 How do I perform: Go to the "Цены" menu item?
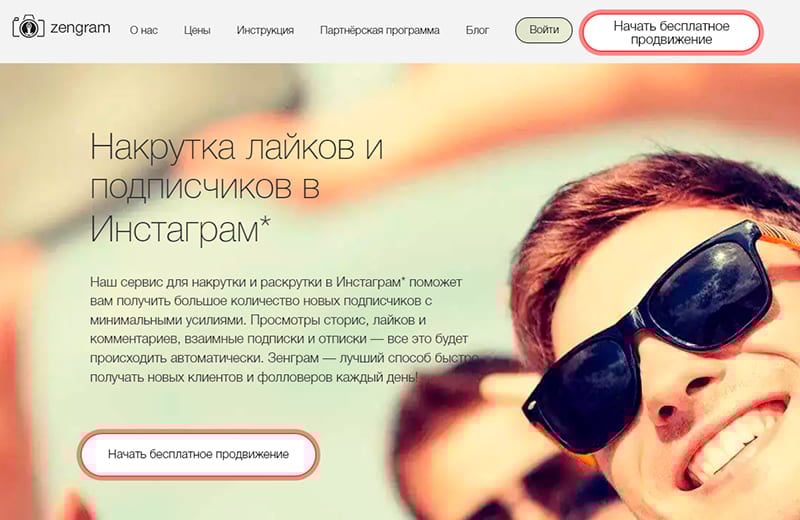(x=197, y=30)
